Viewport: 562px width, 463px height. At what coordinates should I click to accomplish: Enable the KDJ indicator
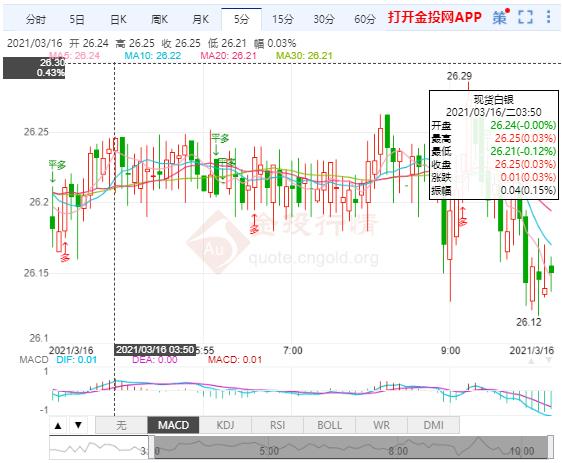click(225, 425)
